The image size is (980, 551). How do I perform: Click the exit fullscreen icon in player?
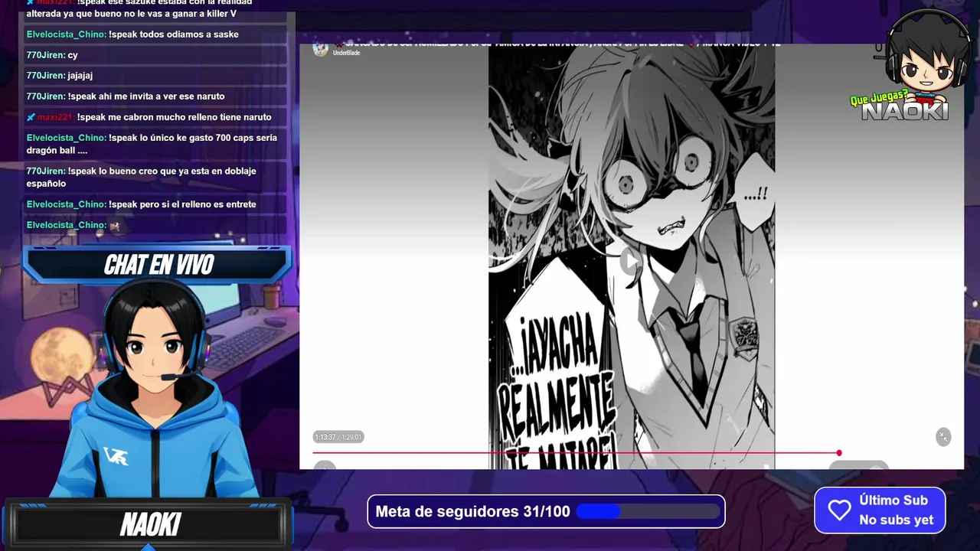[x=943, y=436]
